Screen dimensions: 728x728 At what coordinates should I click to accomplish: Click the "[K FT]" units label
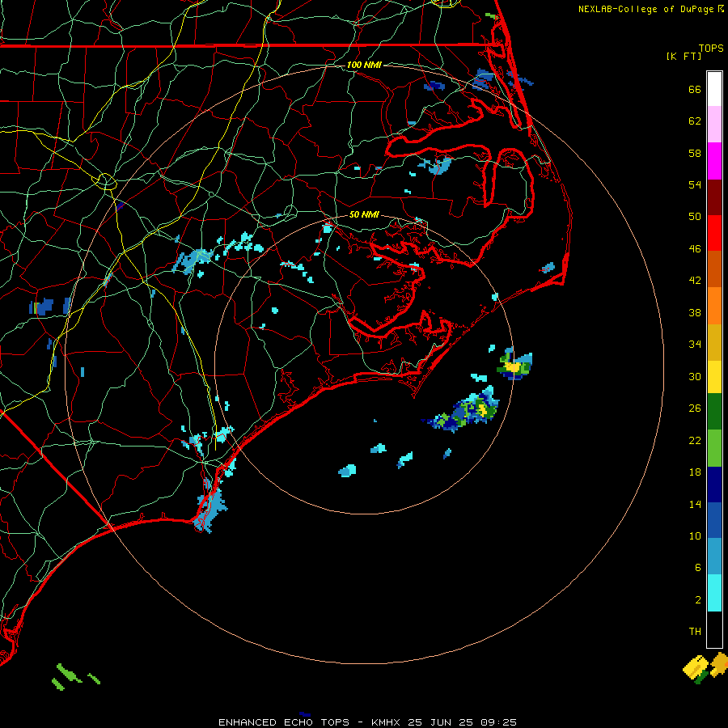(684, 56)
